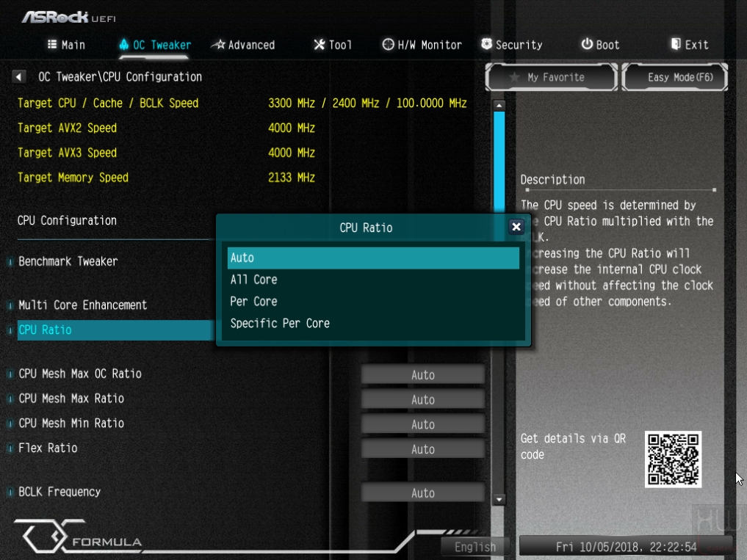
Task: Select the CPU Mesh Max OC Ratio label
Action: 80,374
